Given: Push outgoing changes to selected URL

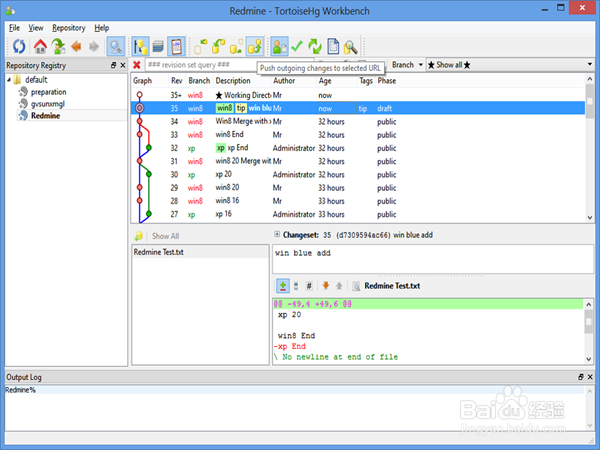Looking at the screenshot, I should point(255,47).
